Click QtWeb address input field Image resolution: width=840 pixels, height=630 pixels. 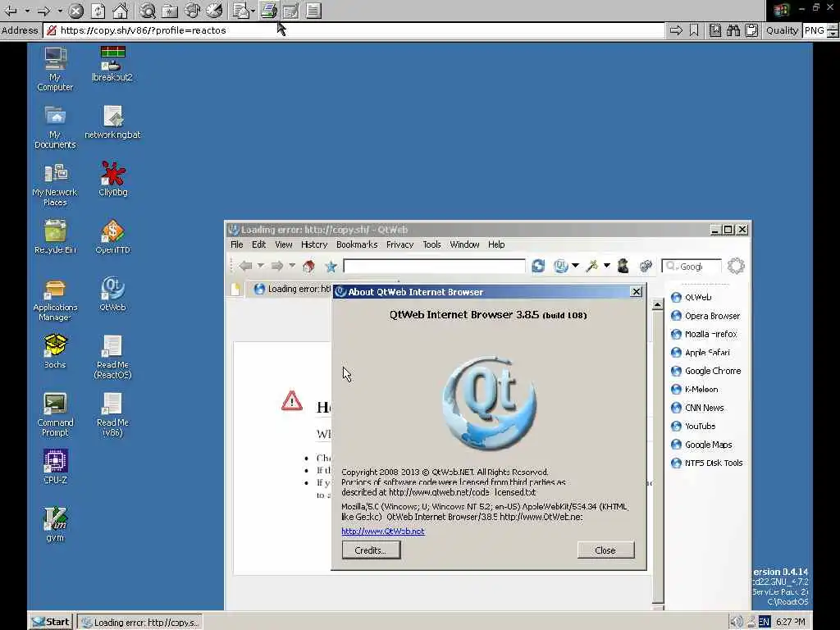(435, 267)
